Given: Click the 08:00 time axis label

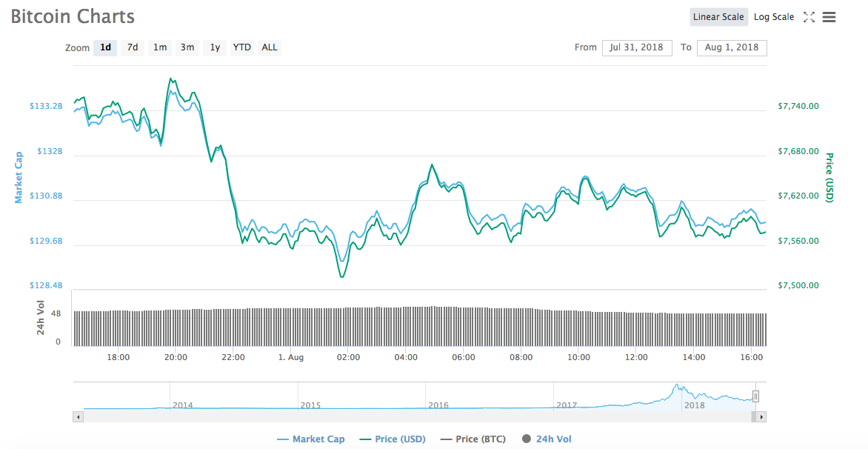Looking at the screenshot, I should (521, 358).
